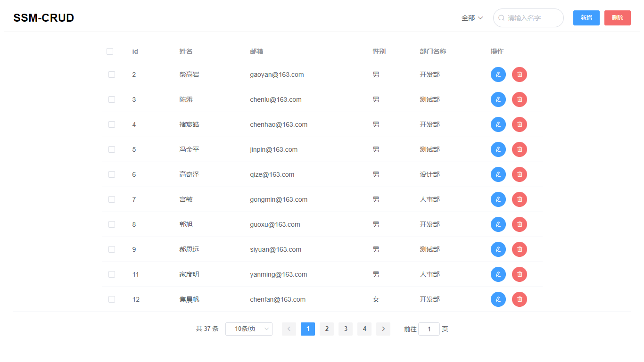644x362 pixels.
Task: Go to the next page arrow
Action: click(383, 329)
